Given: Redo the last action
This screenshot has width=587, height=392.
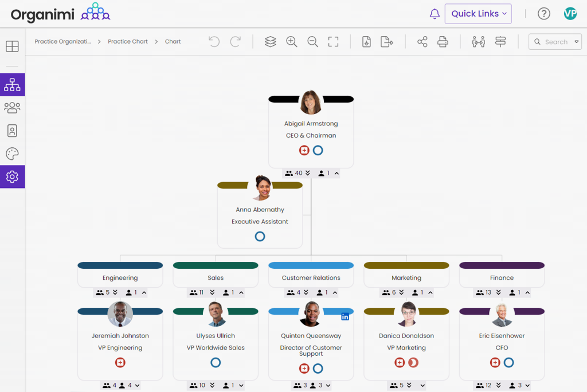Looking at the screenshot, I should pyautogui.click(x=235, y=42).
